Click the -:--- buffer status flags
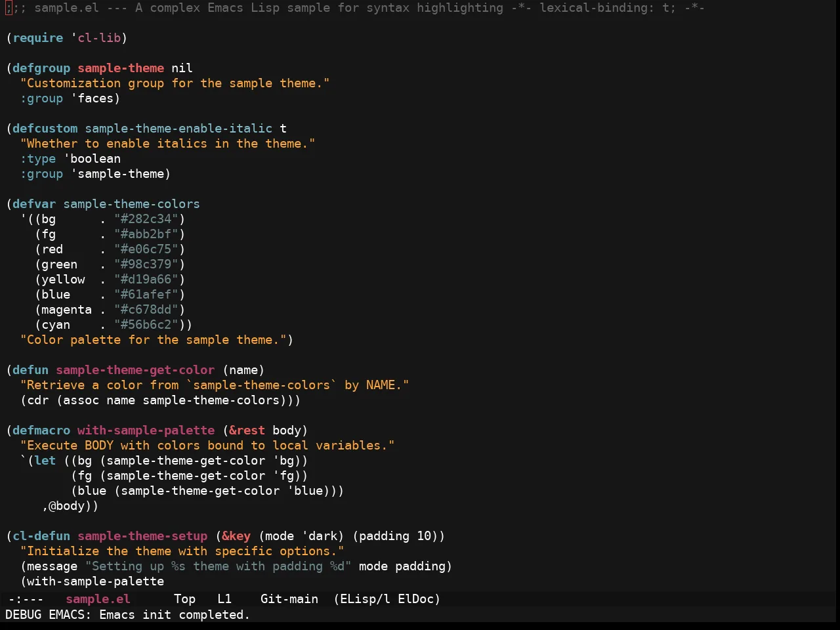The width and height of the screenshot is (840, 630). (26, 599)
